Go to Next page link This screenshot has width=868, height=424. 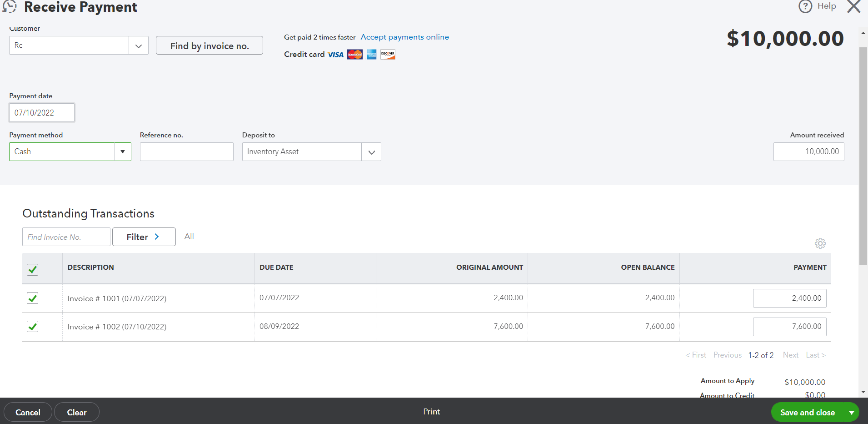point(791,355)
